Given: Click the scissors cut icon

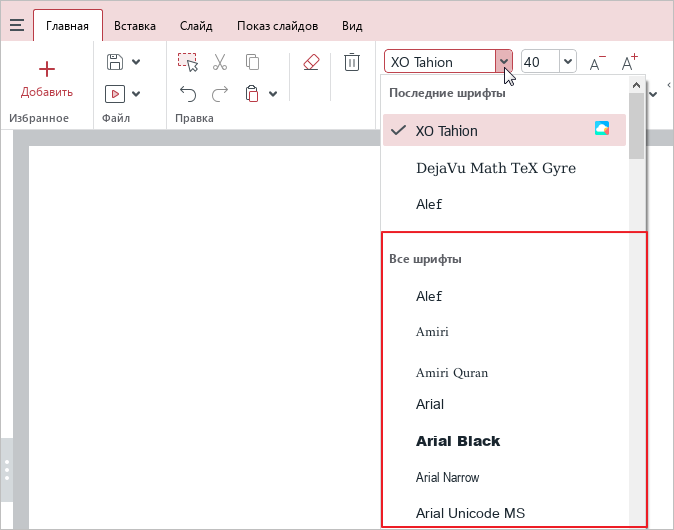Looking at the screenshot, I should [220, 62].
